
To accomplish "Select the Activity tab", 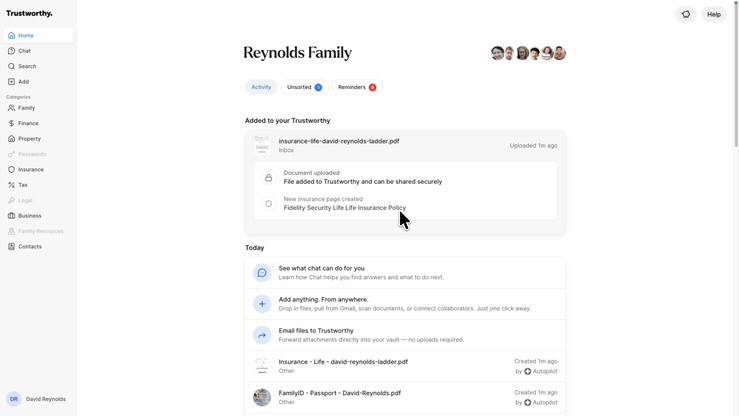I will pyautogui.click(x=261, y=87).
